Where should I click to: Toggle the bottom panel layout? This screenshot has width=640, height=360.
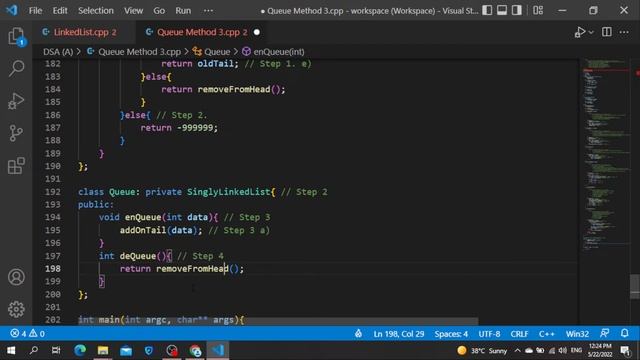click(x=502, y=10)
